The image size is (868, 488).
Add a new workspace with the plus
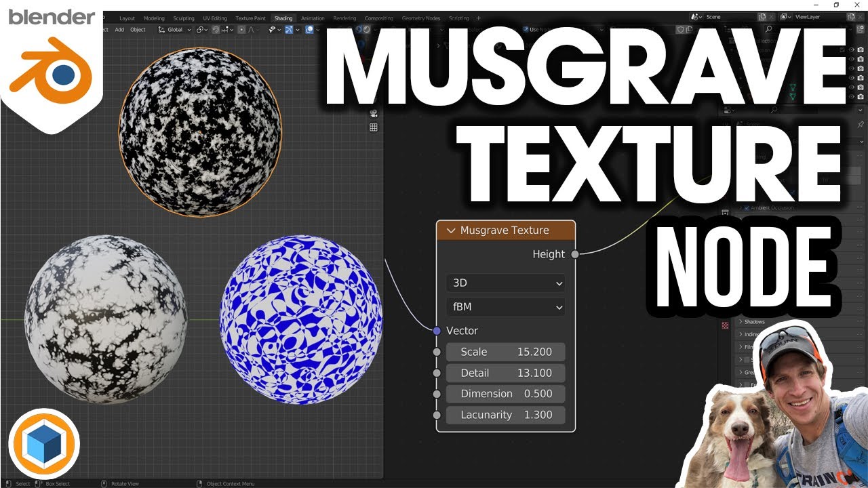pyautogui.click(x=478, y=18)
